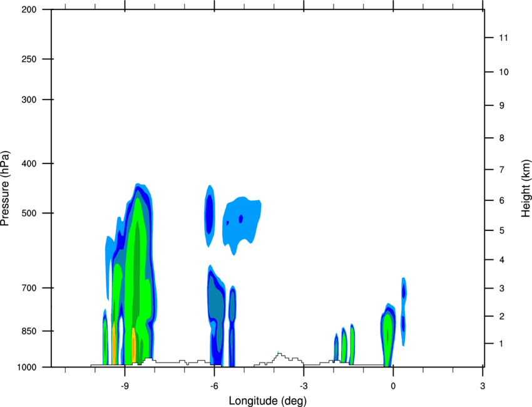Click the orange contour core near longitude -9

(x=134, y=346)
